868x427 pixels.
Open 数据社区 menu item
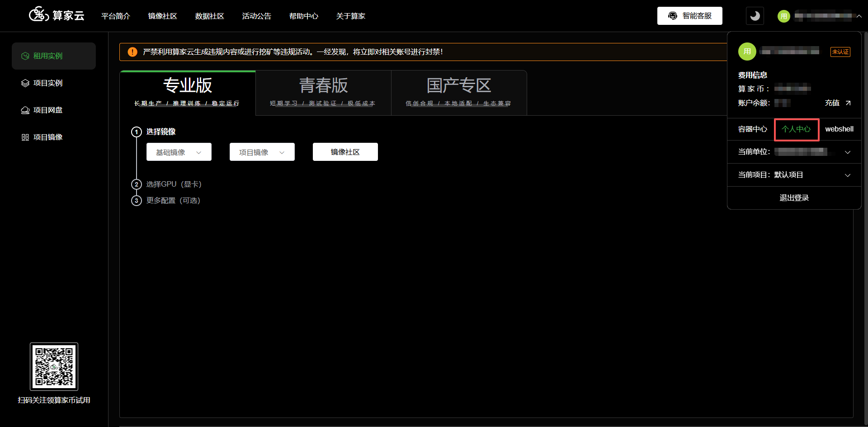click(x=210, y=16)
